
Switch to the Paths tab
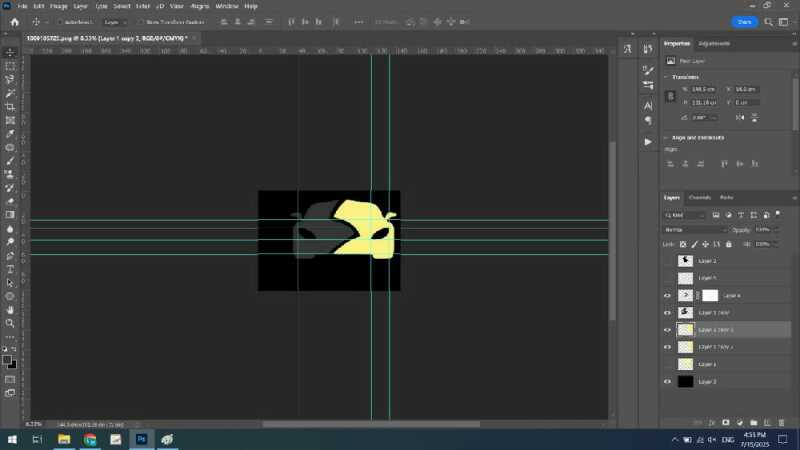(x=727, y=197)
